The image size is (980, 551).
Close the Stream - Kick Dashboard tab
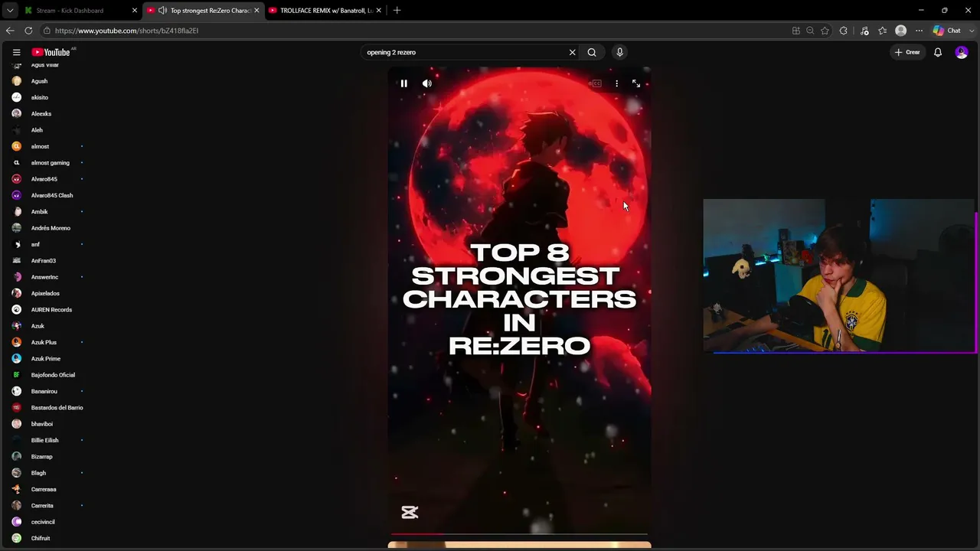[135, 10]
